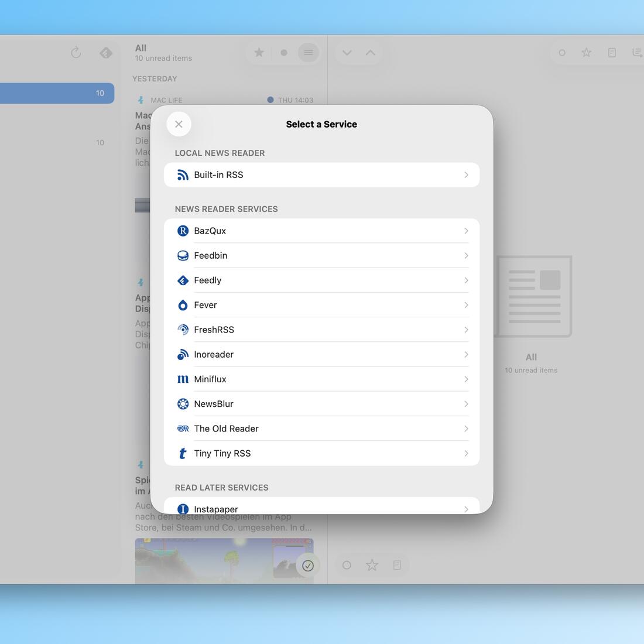Select the BazQux label
This screenshot has width=644, height=644.
point(210,231)
